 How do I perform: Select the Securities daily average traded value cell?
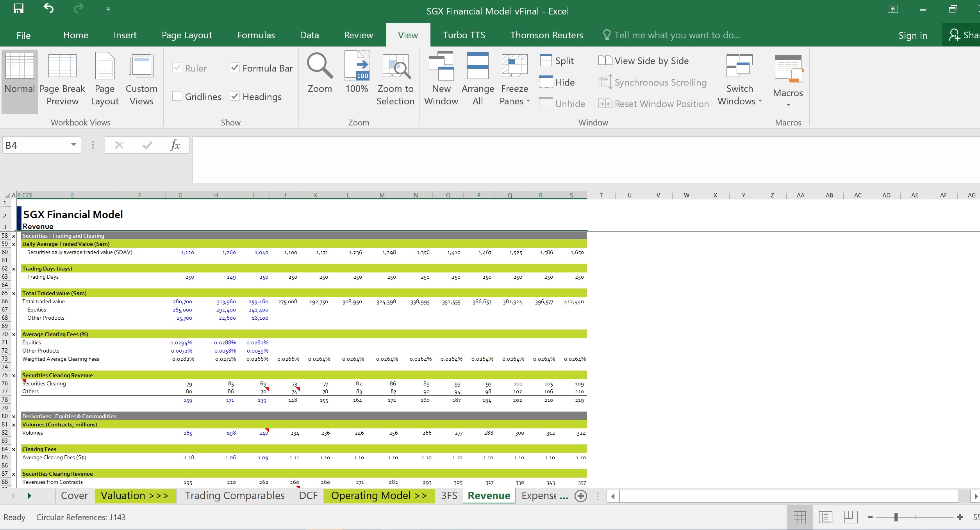click(79, 252)
